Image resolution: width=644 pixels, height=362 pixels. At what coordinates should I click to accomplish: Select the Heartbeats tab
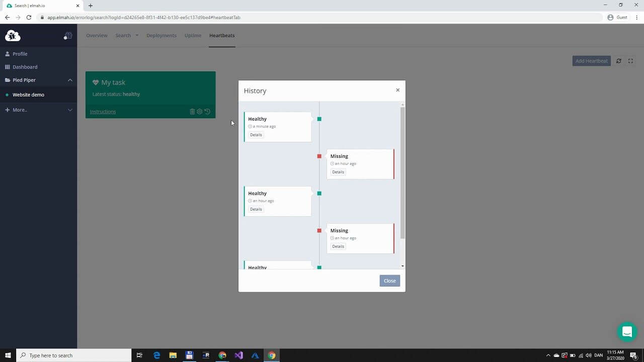[x=222, y=36]
